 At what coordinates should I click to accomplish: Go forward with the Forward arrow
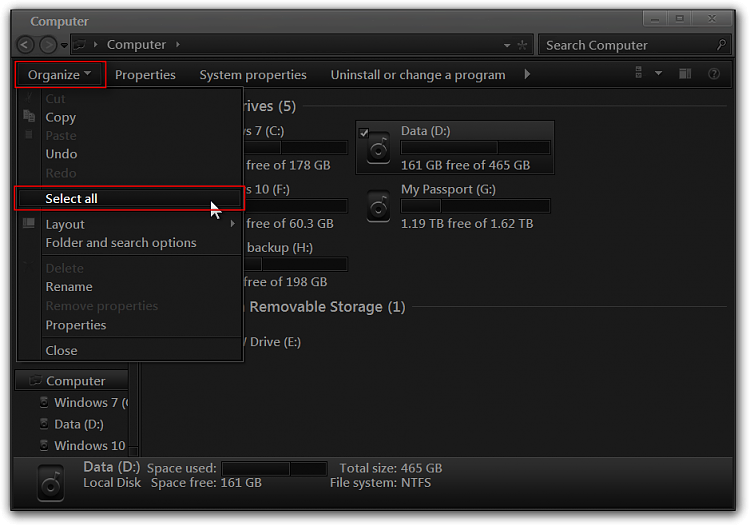pyautogui.click(x=48, y=45)
